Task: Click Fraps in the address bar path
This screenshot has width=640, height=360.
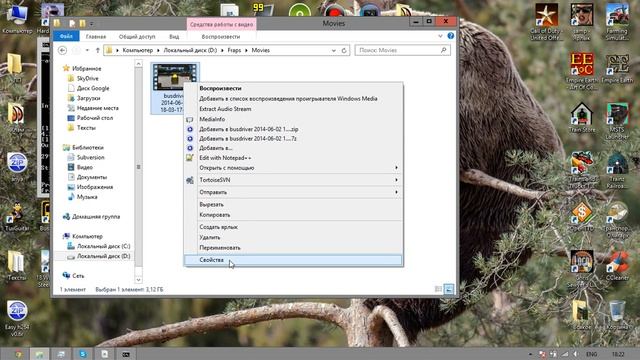Action: (234, 50)
